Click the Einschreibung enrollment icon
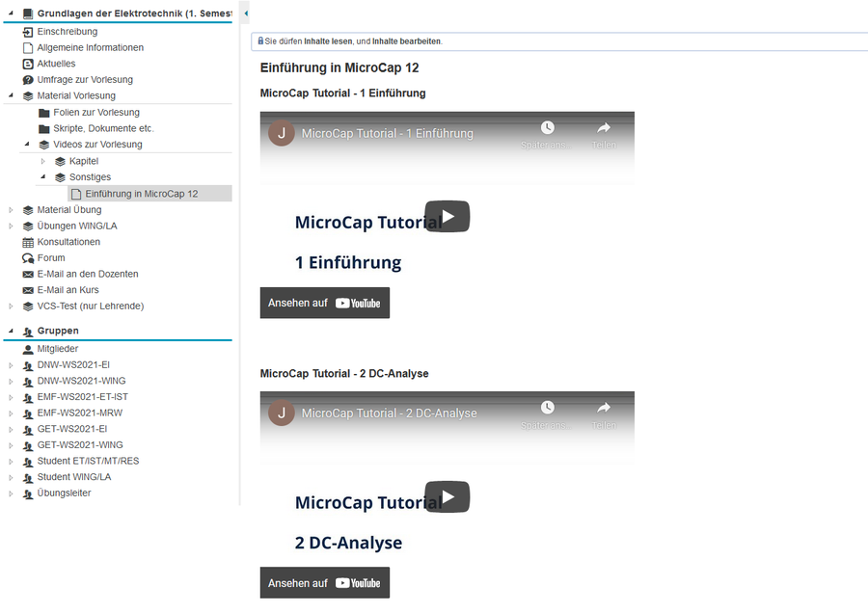 (x=28, y=32)
